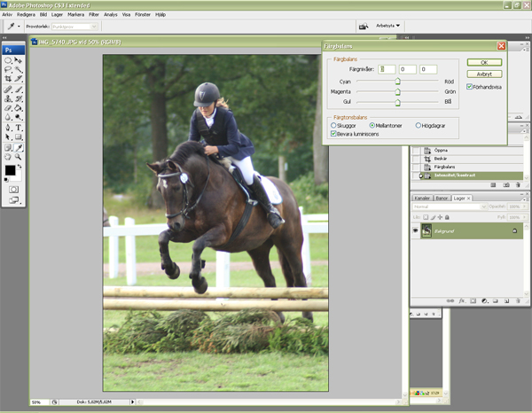532x413 pixels.
Task: Add layer style fx icon
Action: tap(462, 300)
